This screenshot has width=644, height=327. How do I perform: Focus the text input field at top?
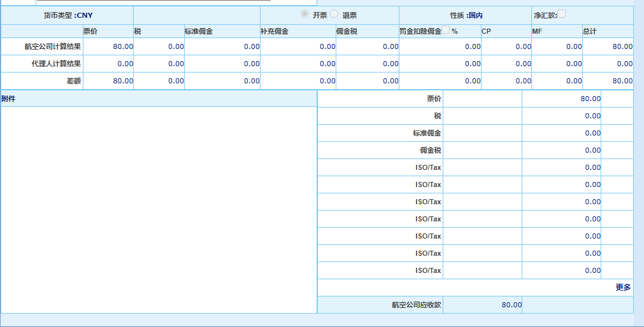153,2
